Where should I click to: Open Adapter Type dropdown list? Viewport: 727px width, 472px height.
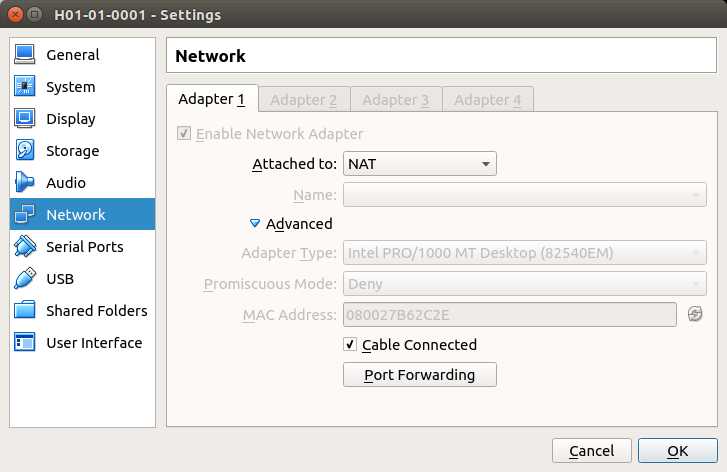[x=524, y=253]
